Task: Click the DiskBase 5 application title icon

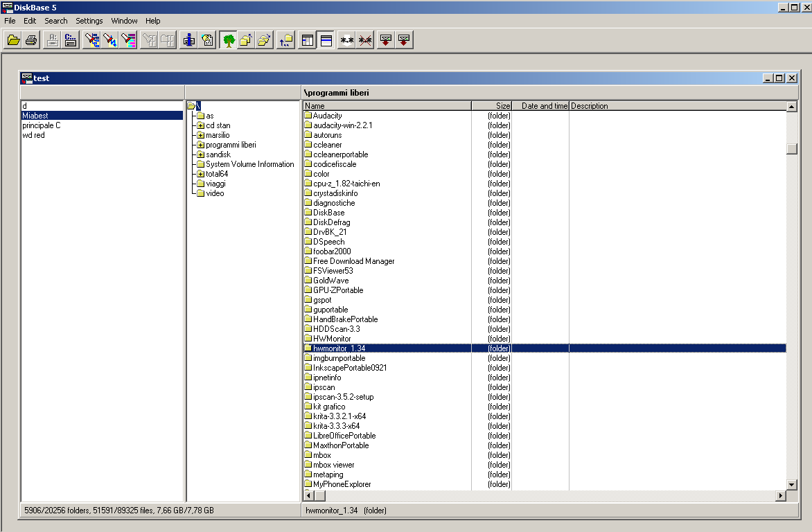Action: (7, 7)
